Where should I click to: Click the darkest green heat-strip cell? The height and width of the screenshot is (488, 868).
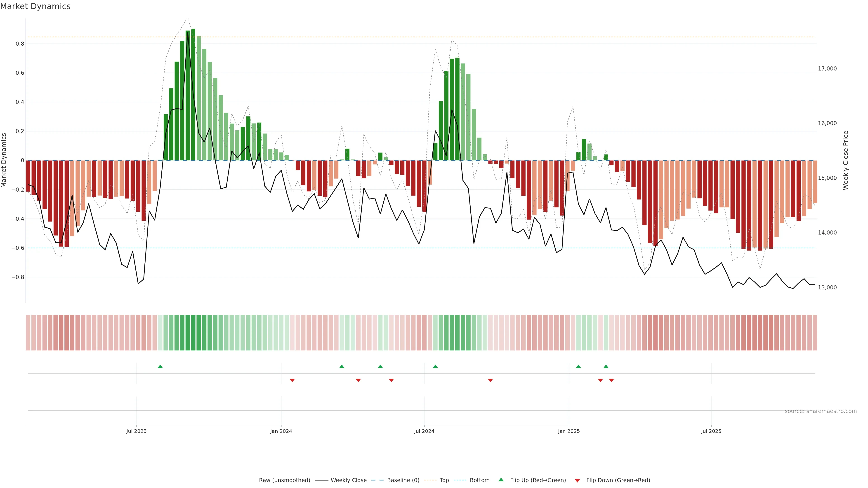(x=193, y=333)
